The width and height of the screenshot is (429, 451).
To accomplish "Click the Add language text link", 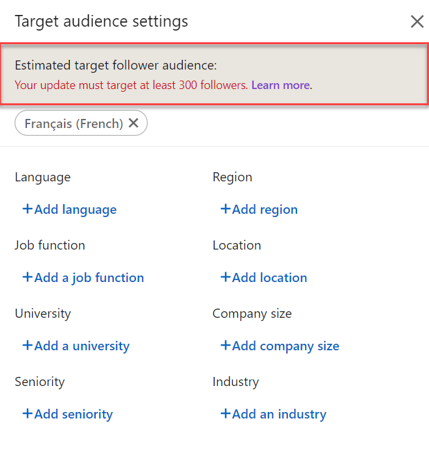I will 76,210.
